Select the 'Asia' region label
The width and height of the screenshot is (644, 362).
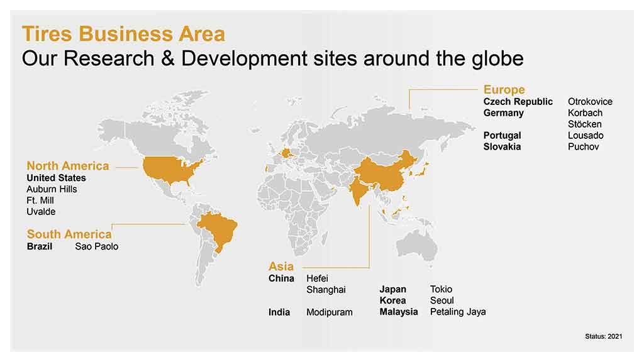pyautogui.click(x=281, y=266)
